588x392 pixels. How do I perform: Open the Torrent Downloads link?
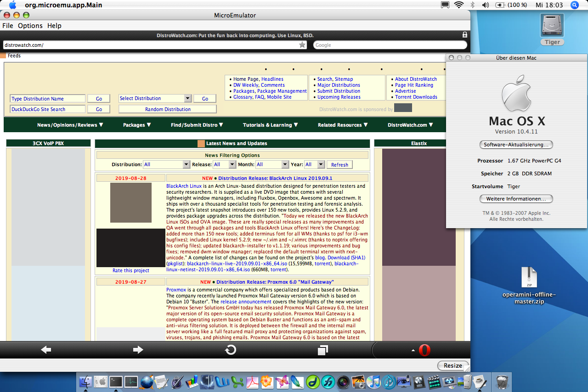click(416, 97)
